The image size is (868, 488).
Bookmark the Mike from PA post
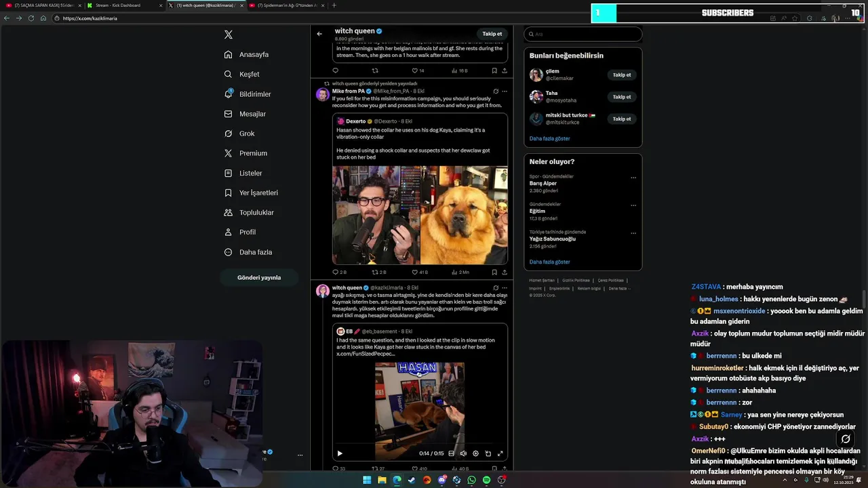tap(494, 272)
